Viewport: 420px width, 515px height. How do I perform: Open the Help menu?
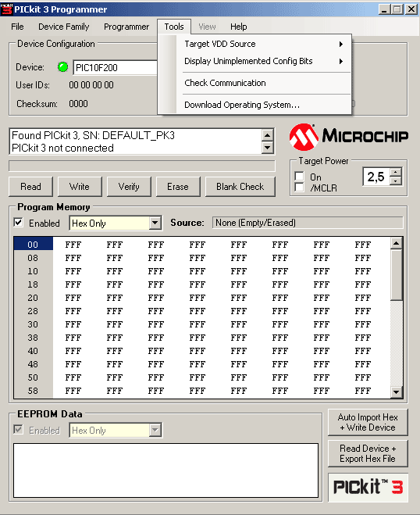(x=239, y=27)
